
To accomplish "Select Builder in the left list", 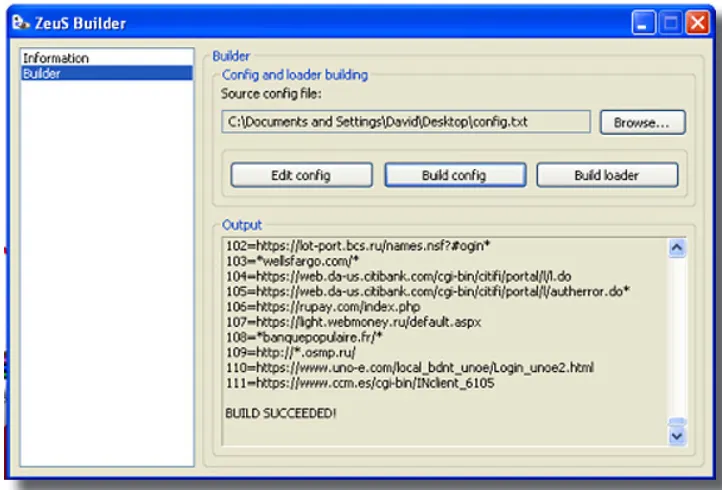I will (106, 73).
